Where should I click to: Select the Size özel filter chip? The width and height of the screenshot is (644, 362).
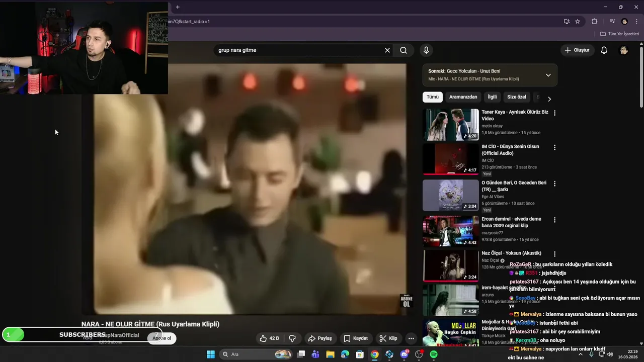coord(517,97)
